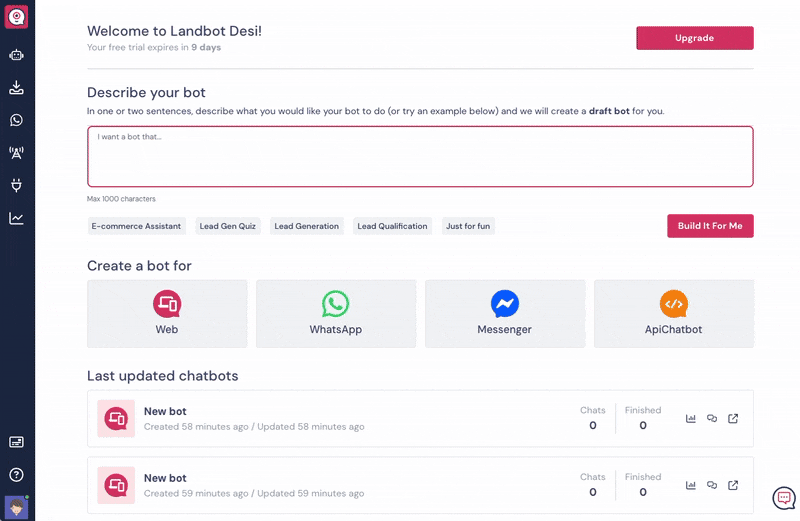
Task: Click the Upgrade button
Action: pos(694,38)
